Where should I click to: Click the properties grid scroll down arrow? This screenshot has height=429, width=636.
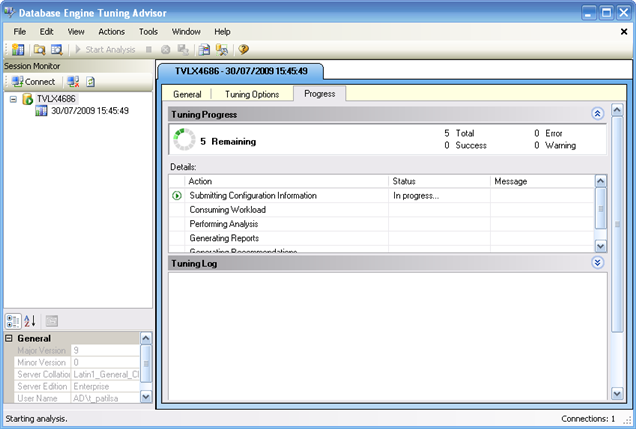click(x=146, y=397)
